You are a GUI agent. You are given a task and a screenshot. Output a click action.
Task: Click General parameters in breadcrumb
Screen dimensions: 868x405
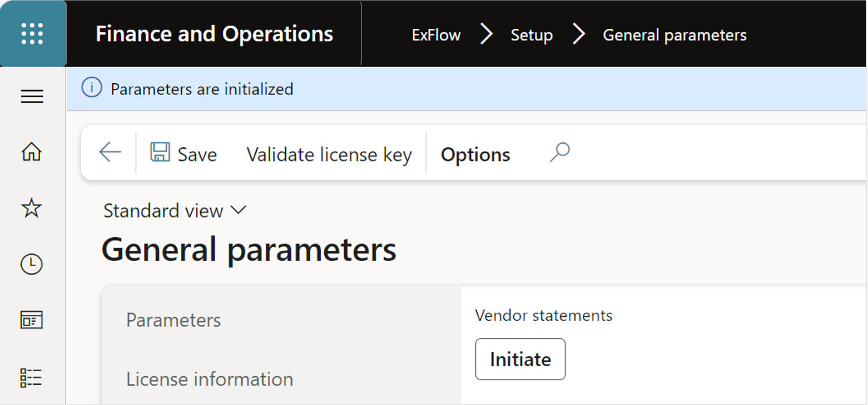coord(674,35)
